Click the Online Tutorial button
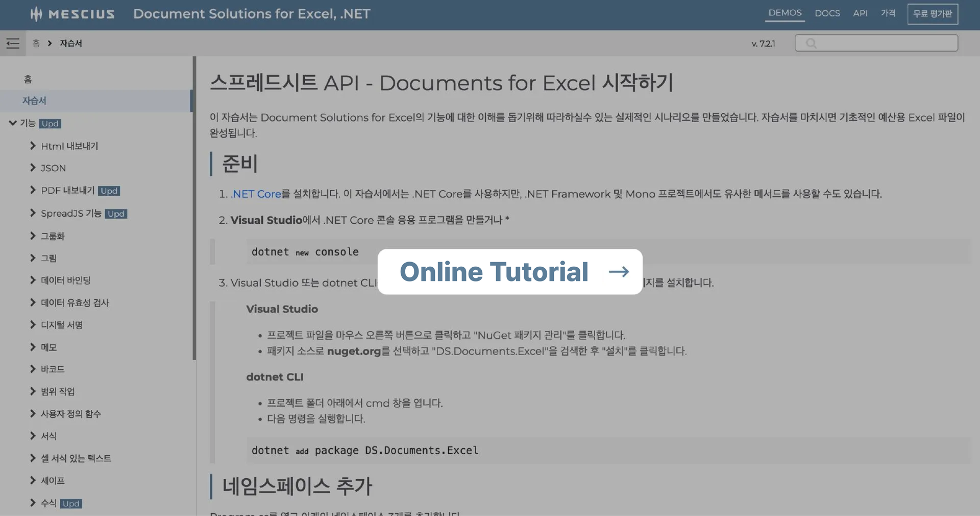Screen dimensions: 980x516 coord(510,272)
